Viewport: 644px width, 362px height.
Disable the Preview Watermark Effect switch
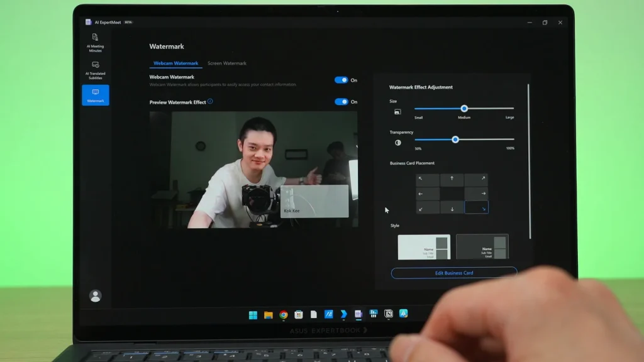(x=341, y=102)
